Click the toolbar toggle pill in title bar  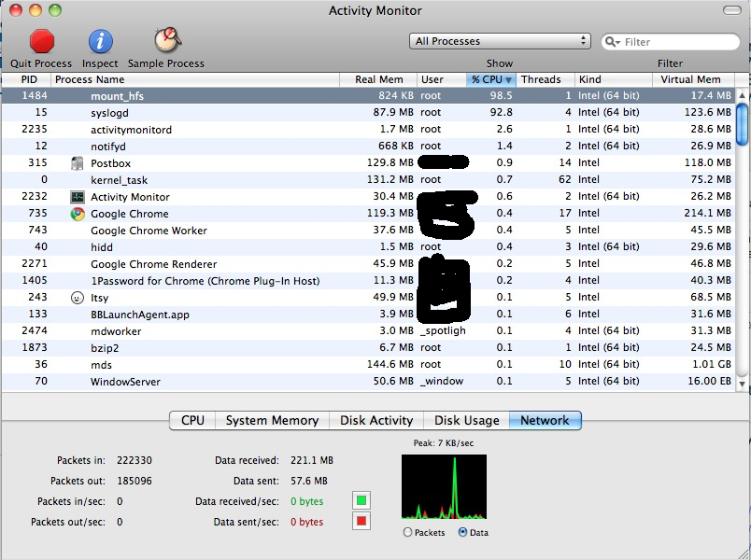[731, 10]
